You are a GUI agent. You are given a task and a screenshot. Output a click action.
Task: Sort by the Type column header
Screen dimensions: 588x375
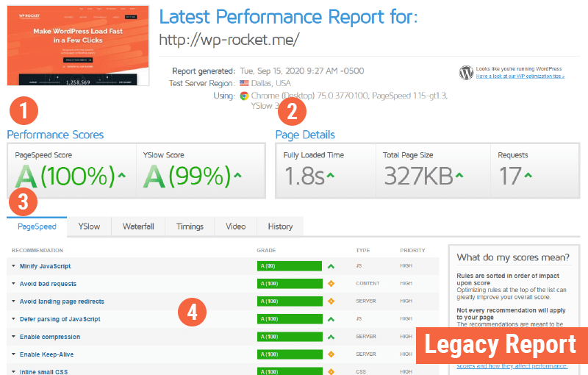(362, 250)
